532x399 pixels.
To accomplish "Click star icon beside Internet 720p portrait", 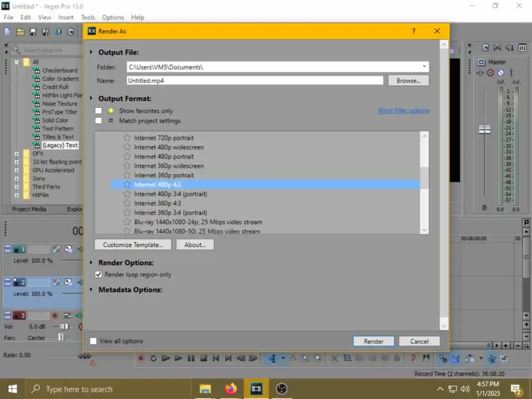I will [x=127, y=138].
